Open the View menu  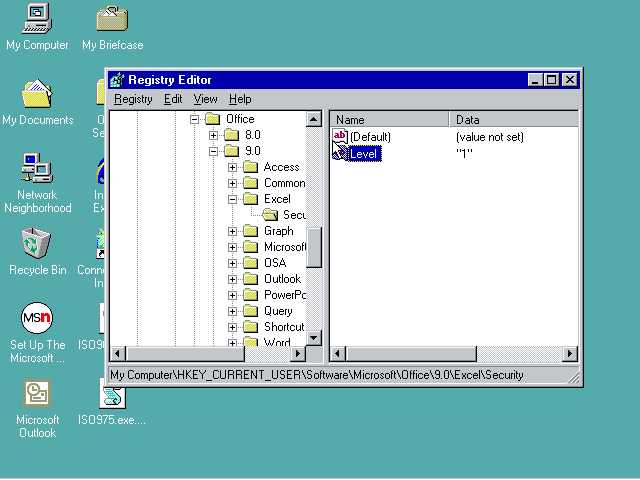point(205,99)
